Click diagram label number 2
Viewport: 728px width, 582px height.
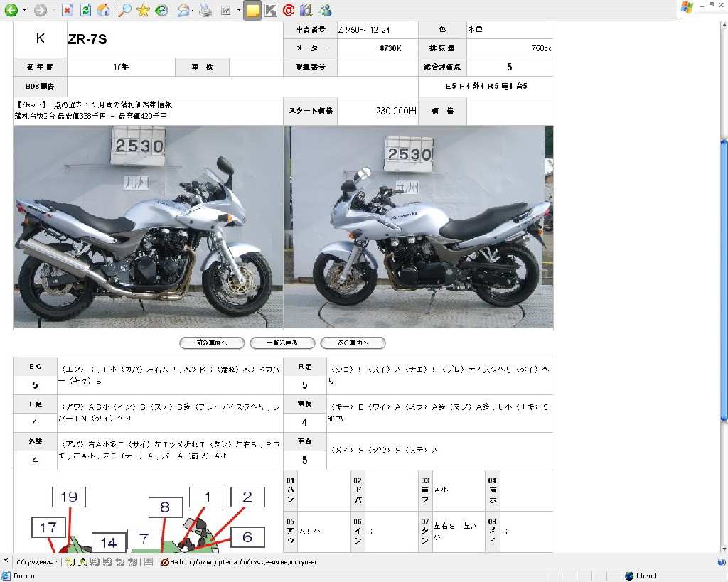pyautogui.click(x=247, y=497)
